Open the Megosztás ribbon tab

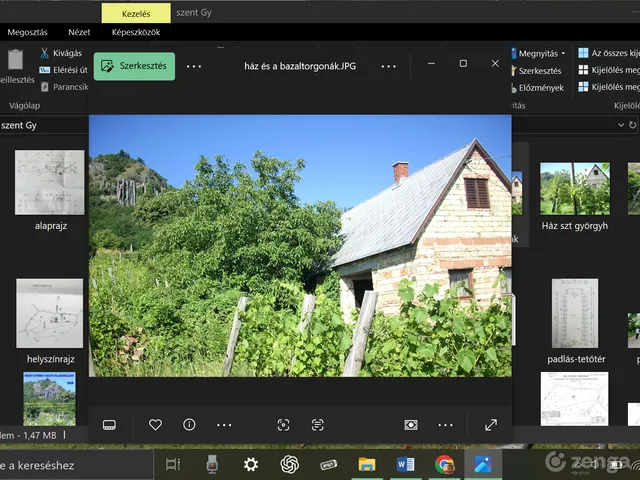pos(27,32)
